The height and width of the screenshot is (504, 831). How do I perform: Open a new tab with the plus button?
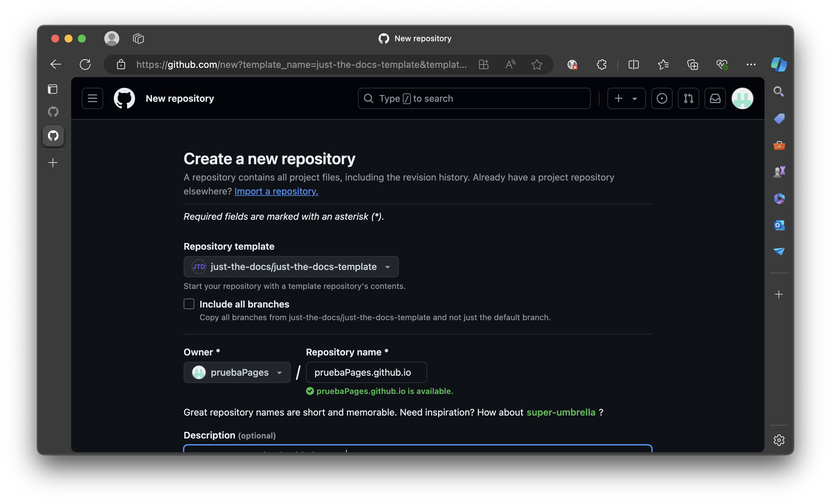point(53,163)
